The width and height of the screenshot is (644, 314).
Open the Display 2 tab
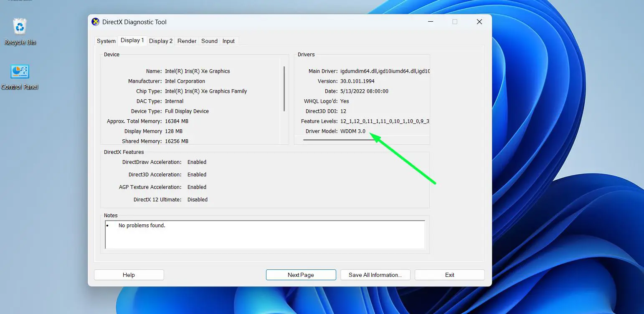click(160, 40)
